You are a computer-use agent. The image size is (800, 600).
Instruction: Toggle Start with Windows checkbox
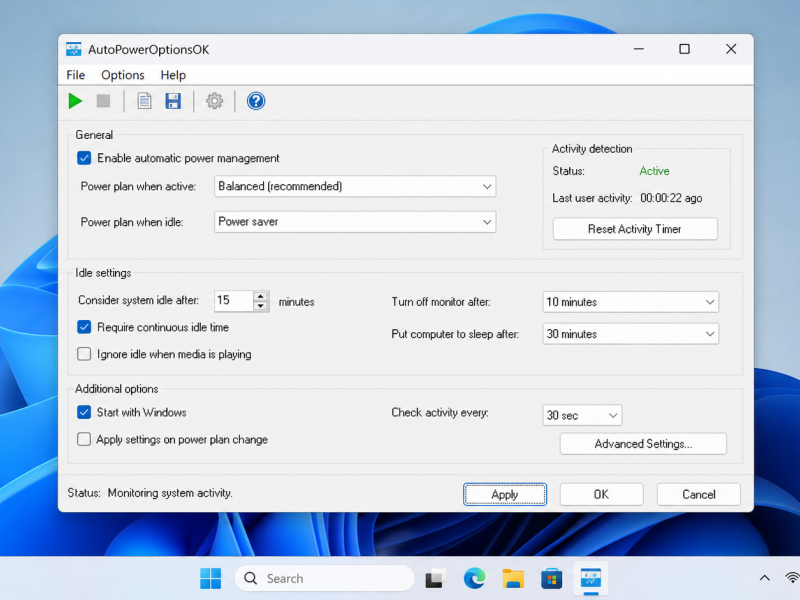pos(84,412)
